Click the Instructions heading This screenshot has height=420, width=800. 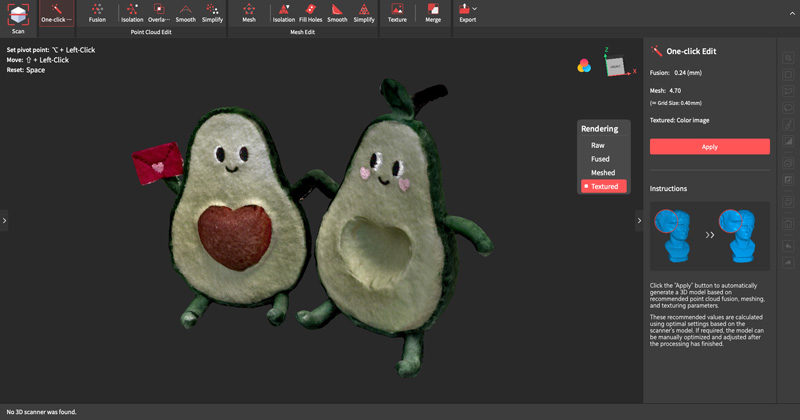pyautogui.click(x=668, y=188)
